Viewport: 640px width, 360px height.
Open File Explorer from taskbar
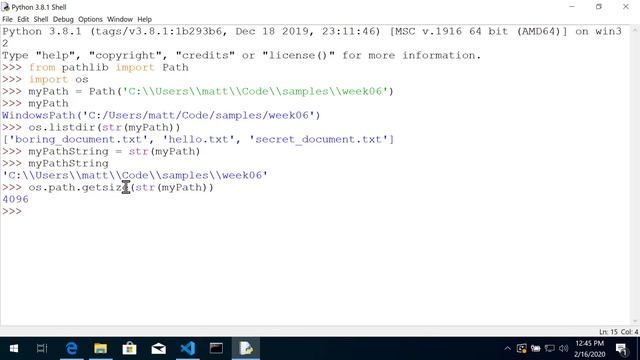pyautogui.click(x=100, y=349)
